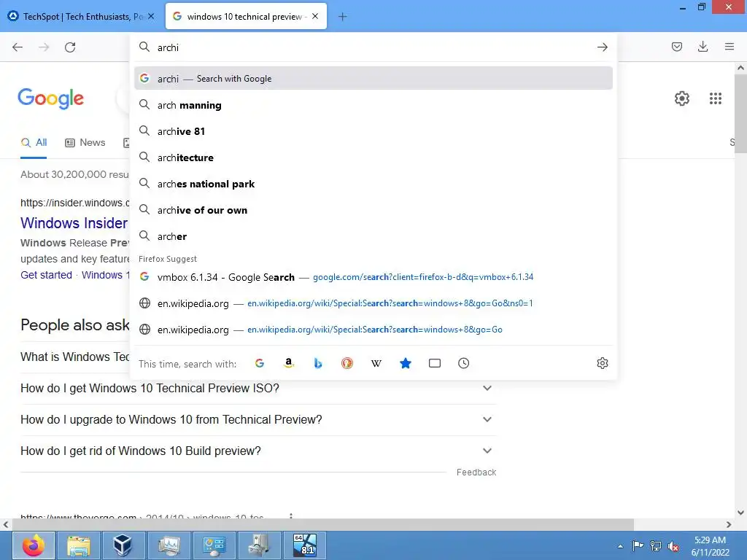Open Google quick settings gear
747x560 pixels.
pos(682,98)
